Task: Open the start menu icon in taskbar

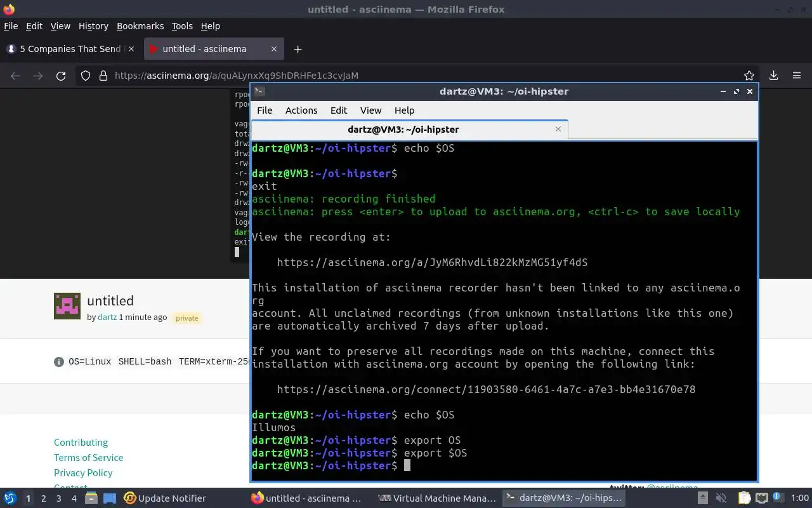Action: (10, 498)
